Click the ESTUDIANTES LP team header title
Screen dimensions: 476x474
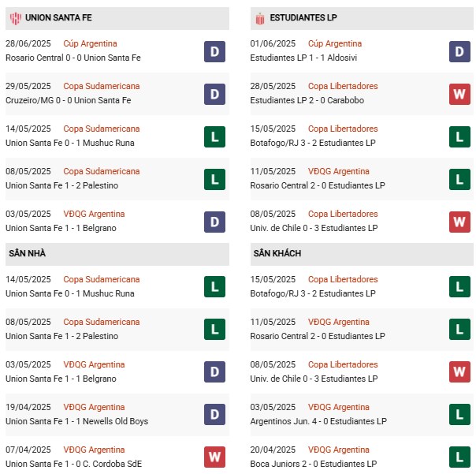click(x=303, y=17)
